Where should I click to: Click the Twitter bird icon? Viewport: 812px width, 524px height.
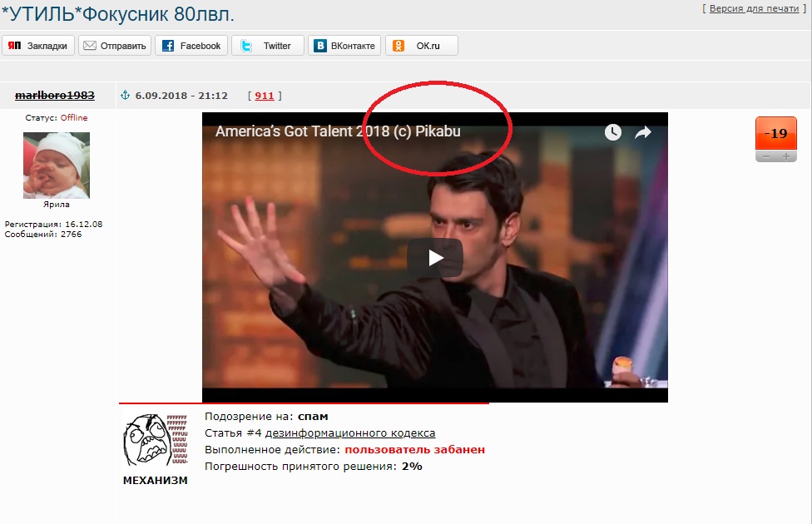(x=246, y=46)
